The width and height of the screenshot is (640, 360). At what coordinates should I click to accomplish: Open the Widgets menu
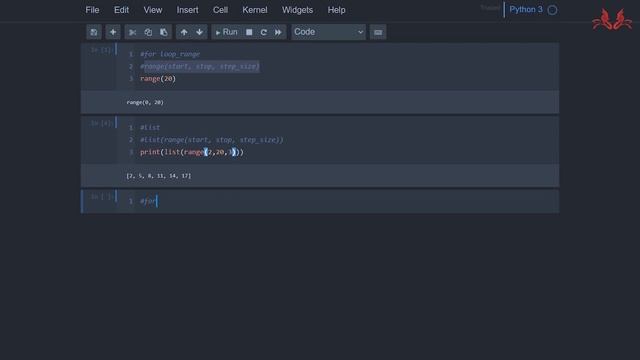(x=297, y=10)
